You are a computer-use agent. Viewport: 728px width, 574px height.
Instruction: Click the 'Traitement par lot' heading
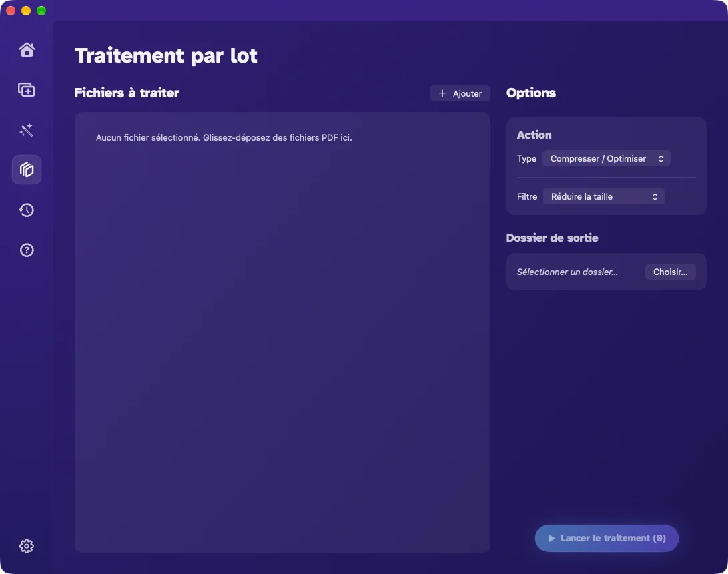(165, 55)
